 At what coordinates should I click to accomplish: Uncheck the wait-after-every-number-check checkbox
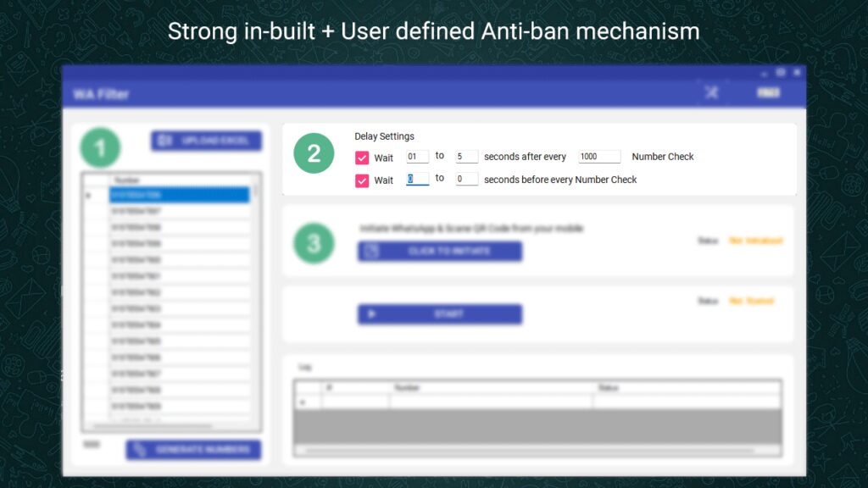coord(362,158)
